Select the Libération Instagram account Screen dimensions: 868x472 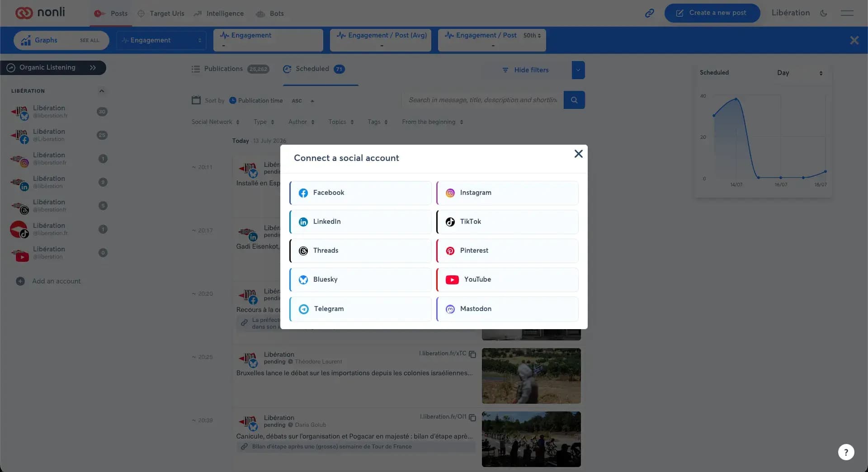[x=58, y=159]
